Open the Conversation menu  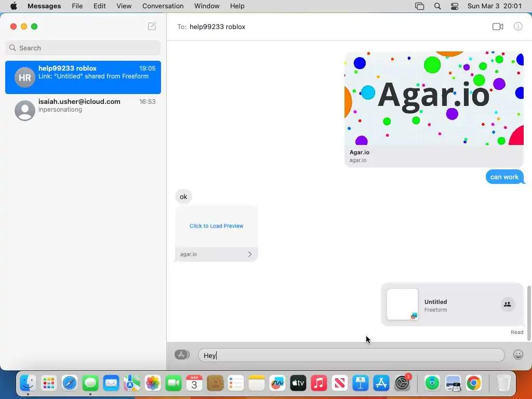coord(163,6)
